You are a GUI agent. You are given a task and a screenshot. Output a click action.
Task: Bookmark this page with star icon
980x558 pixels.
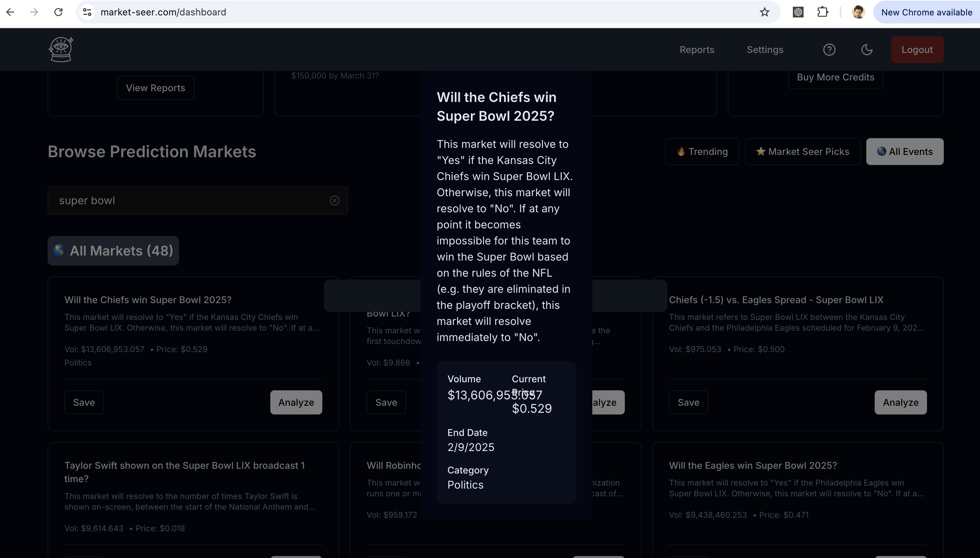point(764,12)
